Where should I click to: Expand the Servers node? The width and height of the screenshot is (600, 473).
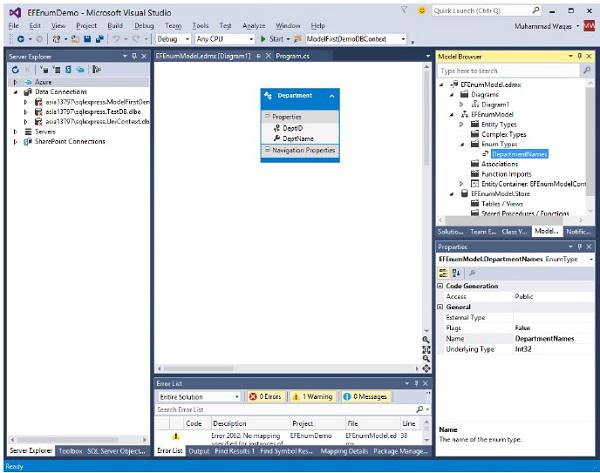[15, 132]
